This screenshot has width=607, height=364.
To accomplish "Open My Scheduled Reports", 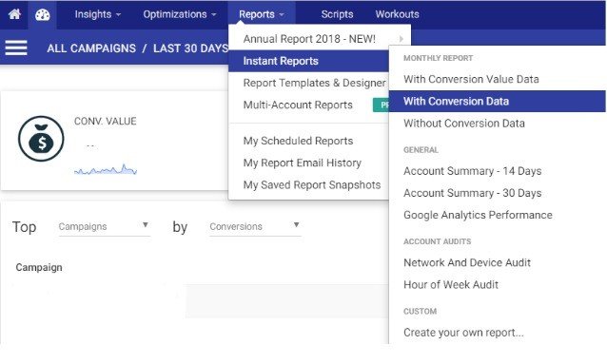I will (298, 141).
